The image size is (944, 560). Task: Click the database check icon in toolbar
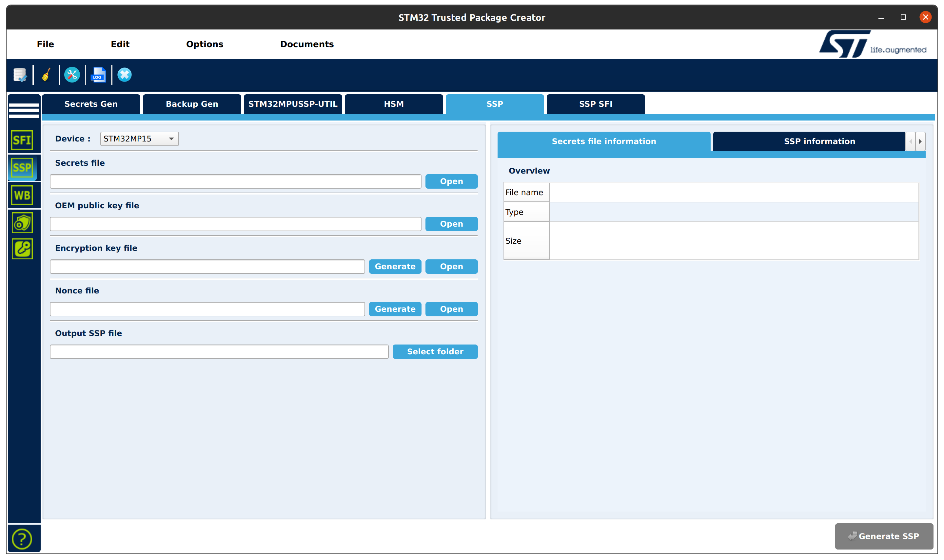[x=20, y=75]
